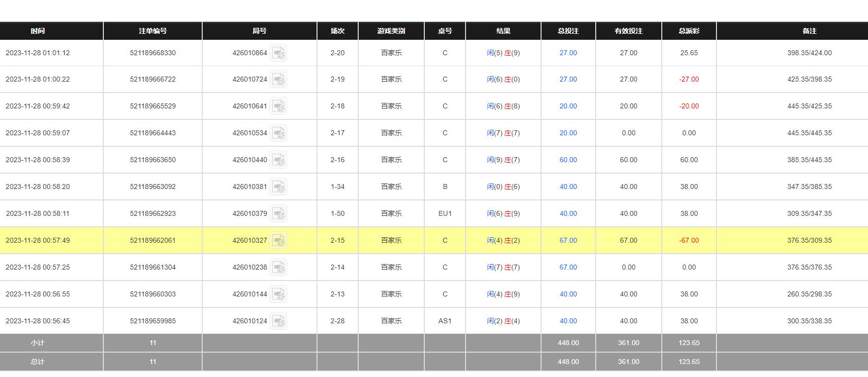Open video replay icon for round 426010864
The height and width of the screenshot is (377, 868).
(278, 53)
